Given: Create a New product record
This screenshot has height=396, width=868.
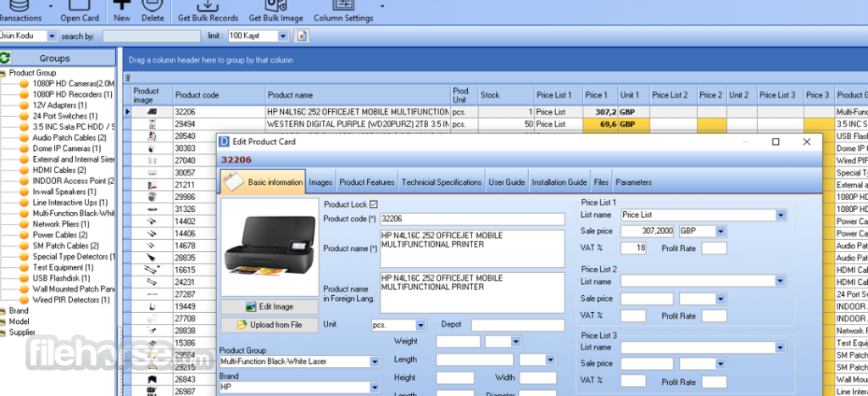Looking at the screenshot, I should pos(122,5).
